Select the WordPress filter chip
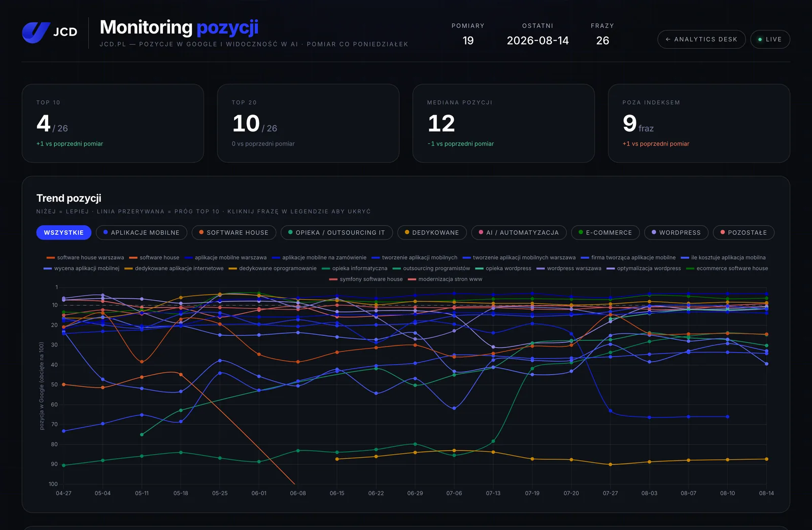Screen dimensions: 812x530 coord(676,233)
